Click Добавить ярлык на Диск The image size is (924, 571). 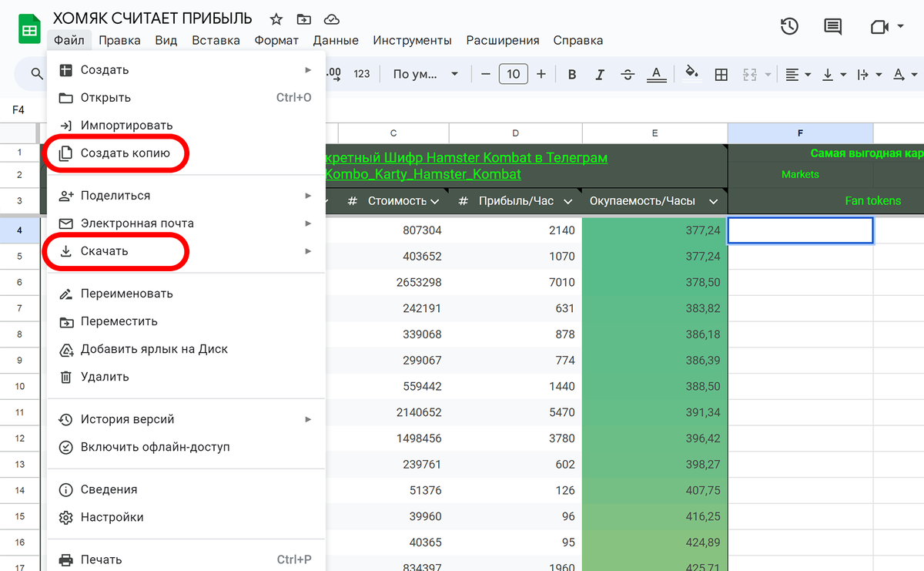(186, 349)
